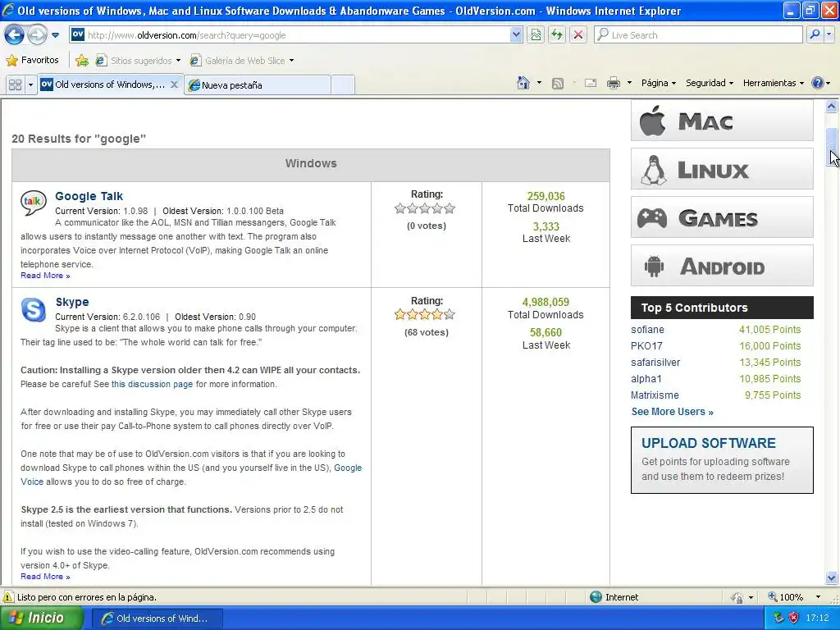This screenshot has width=840, height=630.
Task: Click the Games category button
Action: (722, 217)
